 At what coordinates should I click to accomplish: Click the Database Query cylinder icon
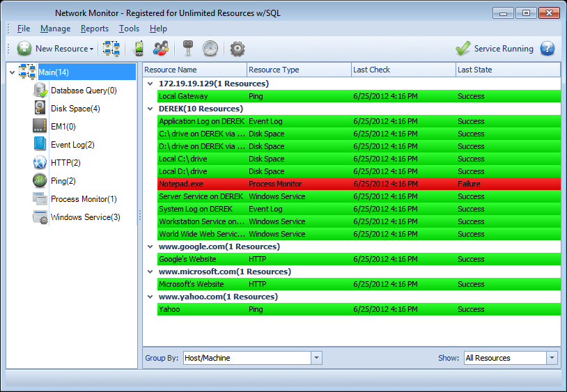[x=40, y=90]
